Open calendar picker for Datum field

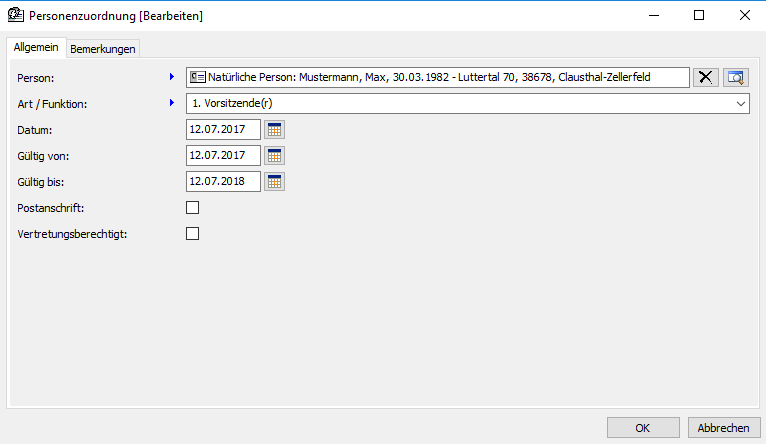pyautogui.click(x=274, y=129)
